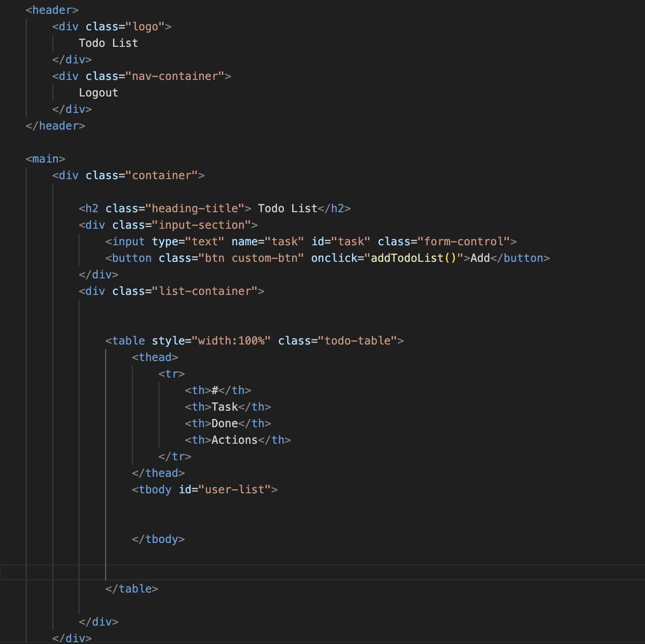Screen dimensions: 645x644
Task: Click the "todo-table" class value
Action: 357,340
